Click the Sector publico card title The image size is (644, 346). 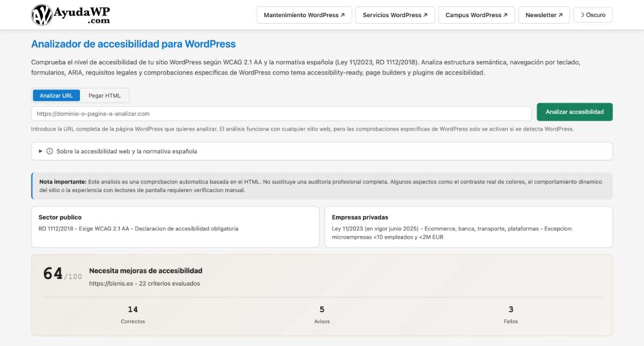(x=60, y=217)
